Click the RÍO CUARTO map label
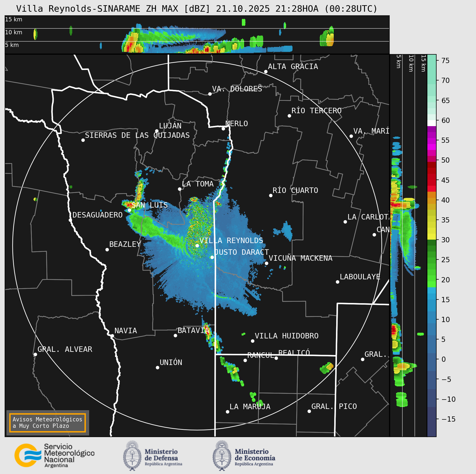The image size is (476, 474). [x=295, y=190]
